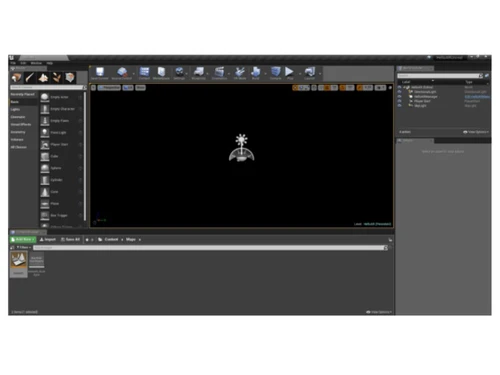500x375 pixels.
Task: Open World Outliner View Options
Action: click(x=476, y=132)
